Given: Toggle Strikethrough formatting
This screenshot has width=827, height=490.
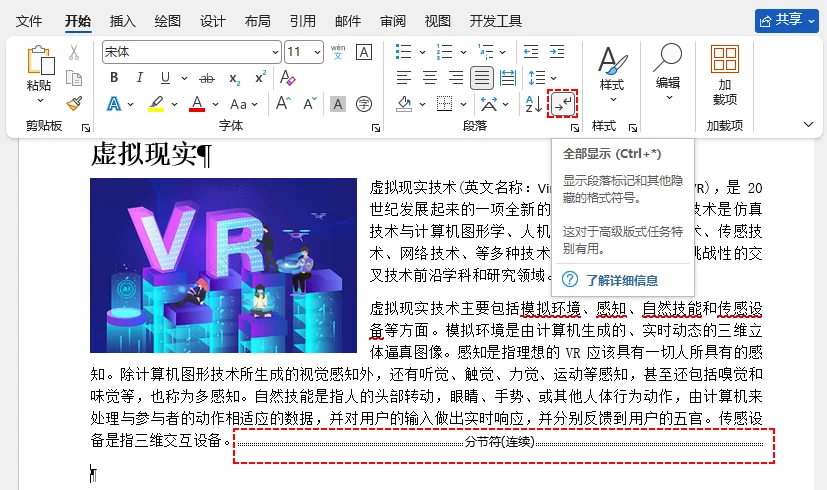Looking at the screenshot, I should 207,79.
